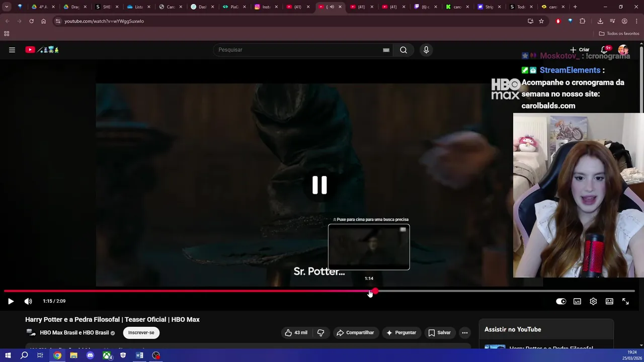Toggle subtitles/closed captions
Screen dimensions: 644x362
[x=577, y=301]
